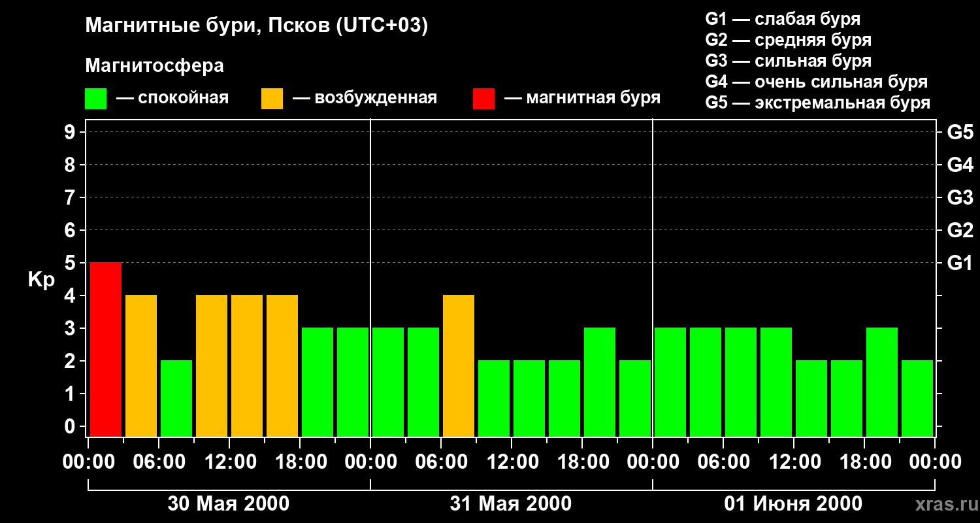Click the G1 label on the right axis
Image resolution: width=980 pixels, height=523 pixels.
coord(960,263)
